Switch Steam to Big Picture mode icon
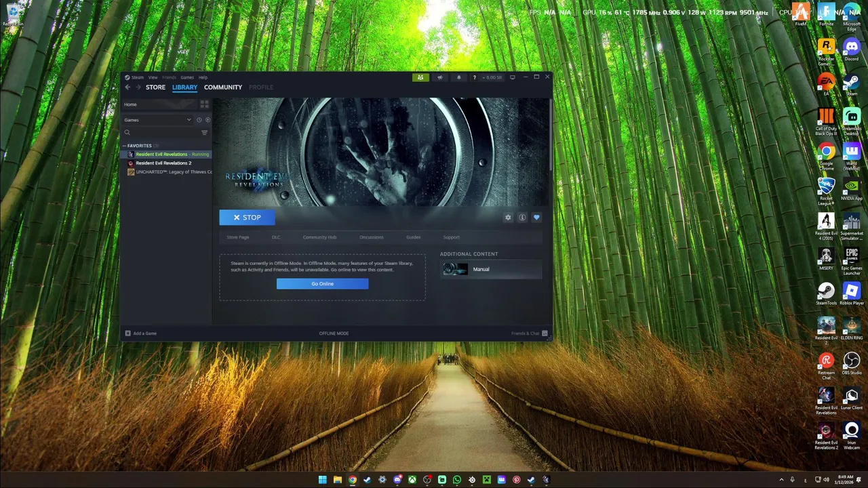868x488 pixels. (x=513, y=77)
